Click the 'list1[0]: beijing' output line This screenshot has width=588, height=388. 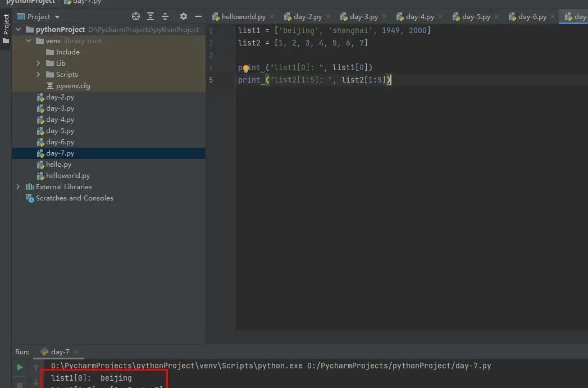(x=92, y=378)
